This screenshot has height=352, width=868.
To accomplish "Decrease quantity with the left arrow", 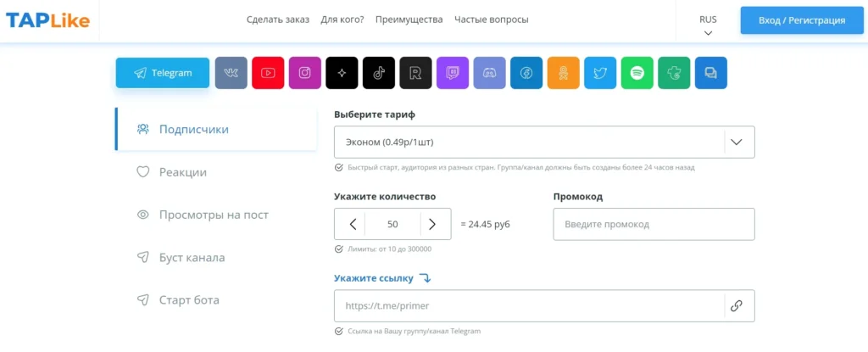I will click(x=353, y=224).
